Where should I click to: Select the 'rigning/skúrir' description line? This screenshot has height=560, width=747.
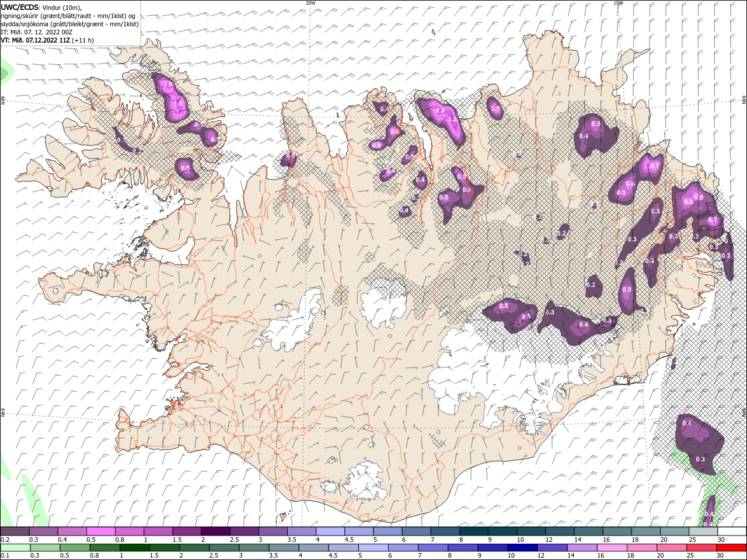[x=68, y=16]
